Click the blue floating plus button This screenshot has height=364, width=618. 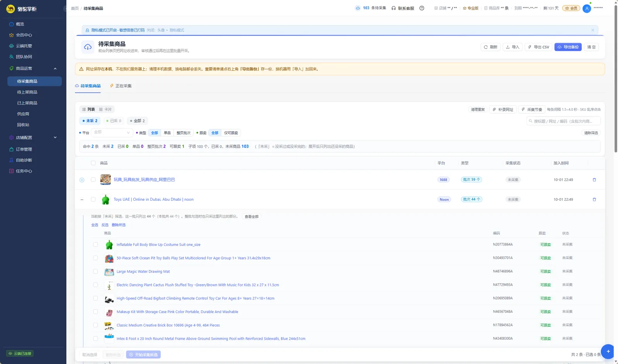click(608, 351)
